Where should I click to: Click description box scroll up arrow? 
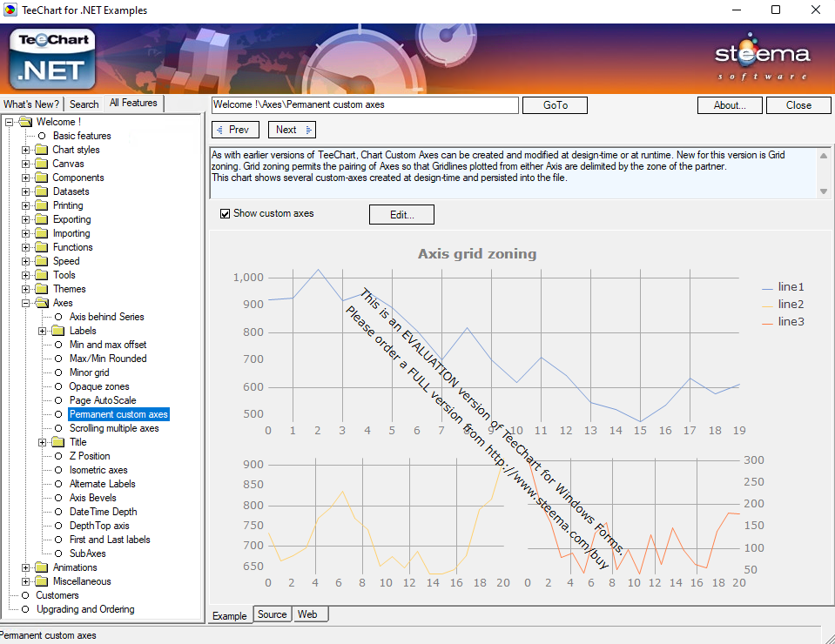click(824, 156)
